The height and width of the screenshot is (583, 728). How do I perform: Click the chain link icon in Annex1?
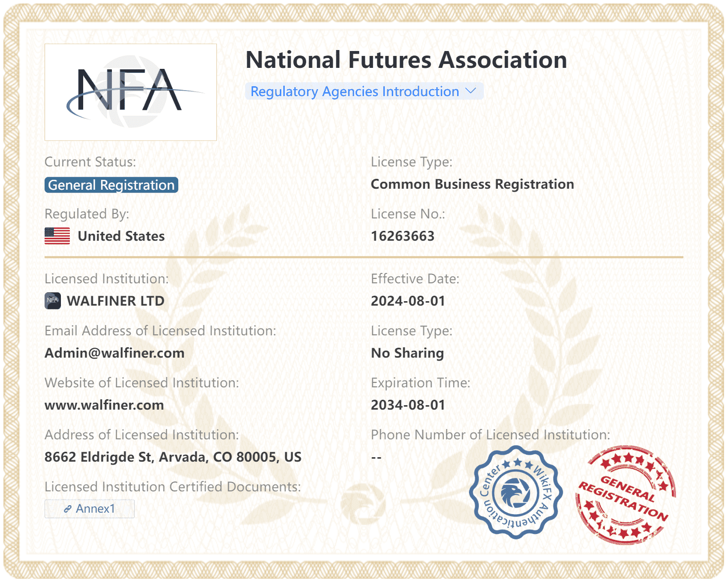68,509
